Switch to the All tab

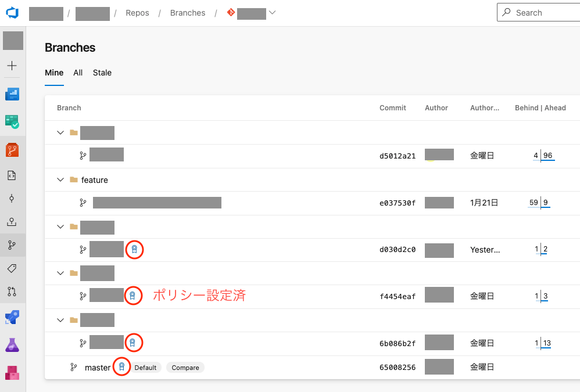[78, 73]
